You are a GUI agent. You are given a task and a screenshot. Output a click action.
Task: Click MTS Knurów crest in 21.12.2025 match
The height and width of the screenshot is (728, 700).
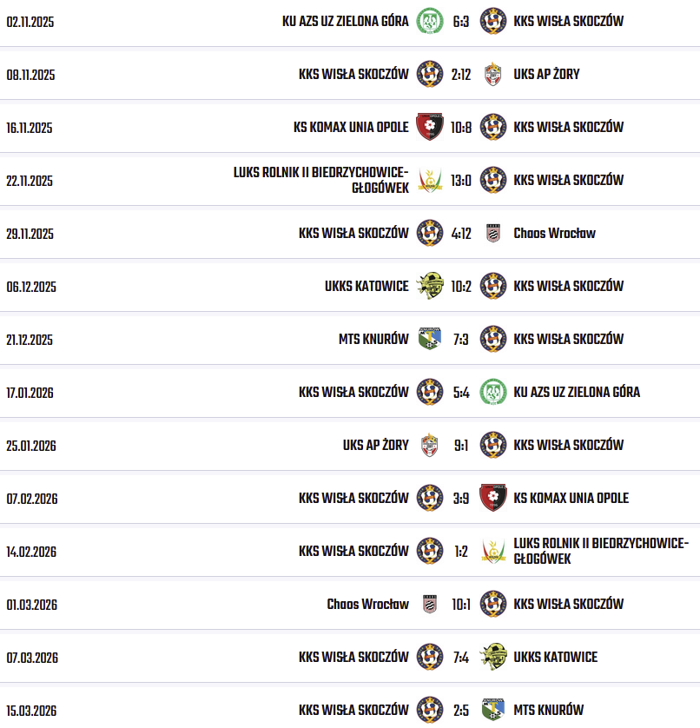(x=429, y=339)
